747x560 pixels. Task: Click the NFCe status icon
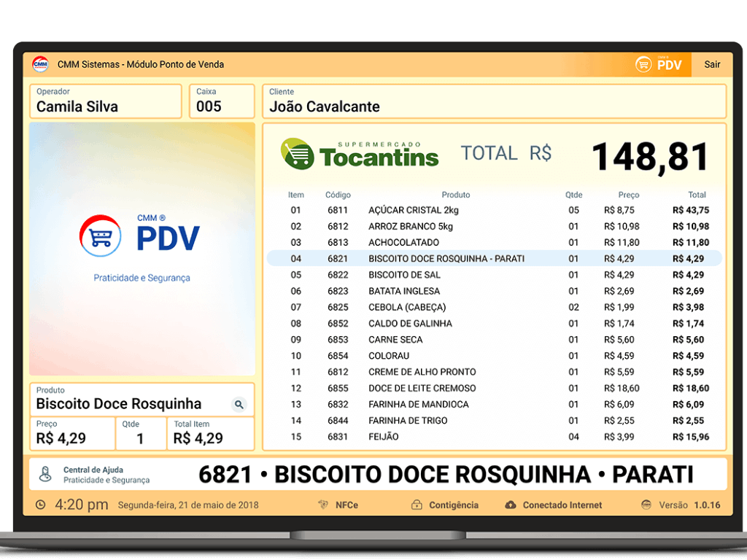[x=323, y=505]
